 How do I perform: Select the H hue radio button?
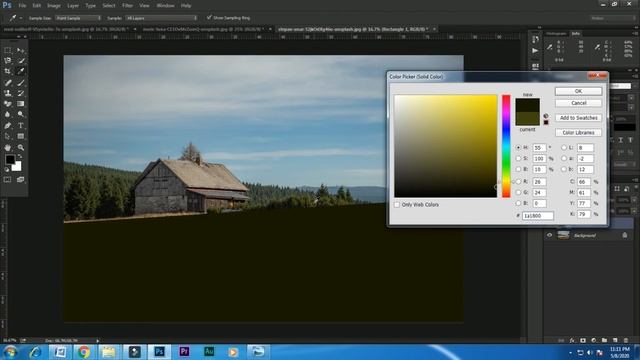point(518,147)
